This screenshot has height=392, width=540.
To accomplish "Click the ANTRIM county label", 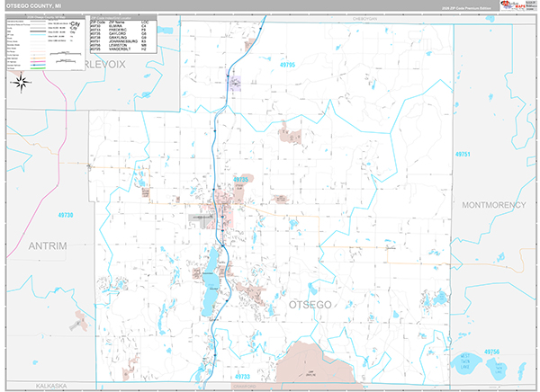I will point(48,245).
